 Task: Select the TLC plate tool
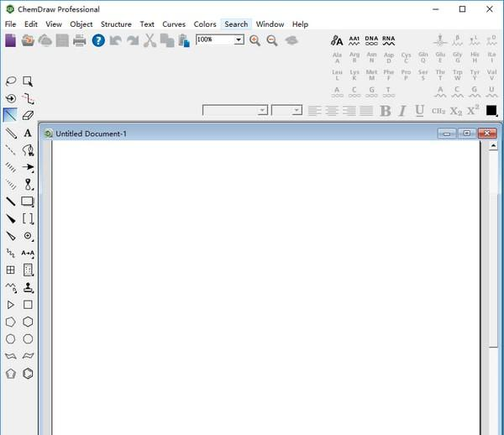tap(28, 270)
